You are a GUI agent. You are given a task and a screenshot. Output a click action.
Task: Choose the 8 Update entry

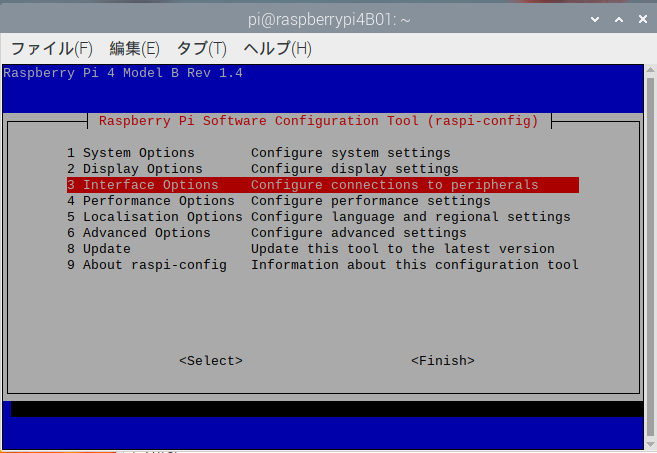99,249
